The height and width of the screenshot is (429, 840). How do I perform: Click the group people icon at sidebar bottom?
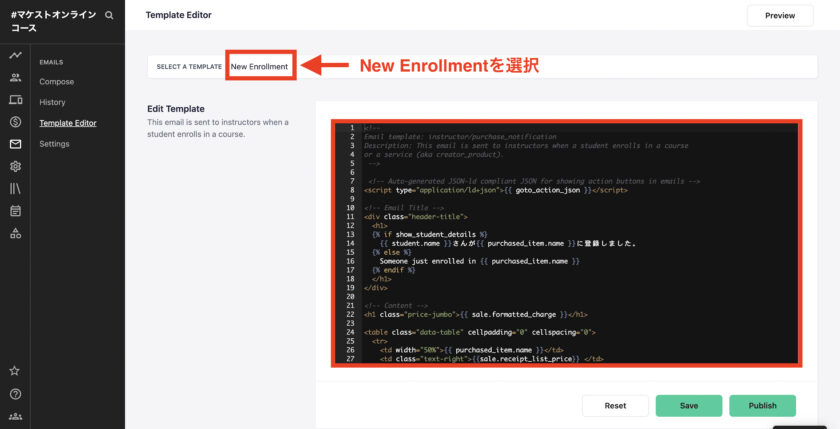pos(15,416)
